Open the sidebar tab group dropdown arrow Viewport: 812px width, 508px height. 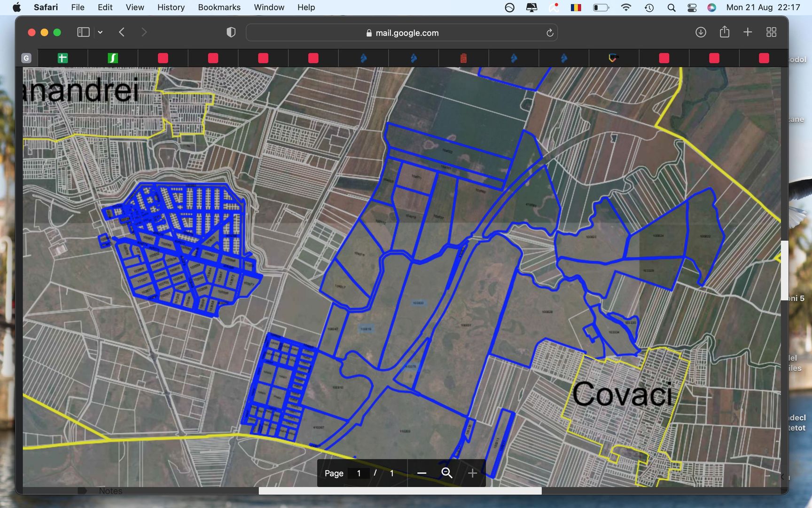100,32
